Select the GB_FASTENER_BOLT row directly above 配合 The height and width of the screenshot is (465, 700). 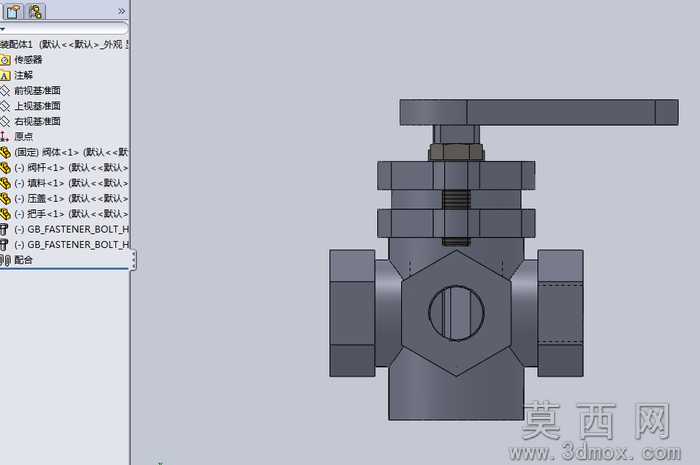tap(64, 245)
